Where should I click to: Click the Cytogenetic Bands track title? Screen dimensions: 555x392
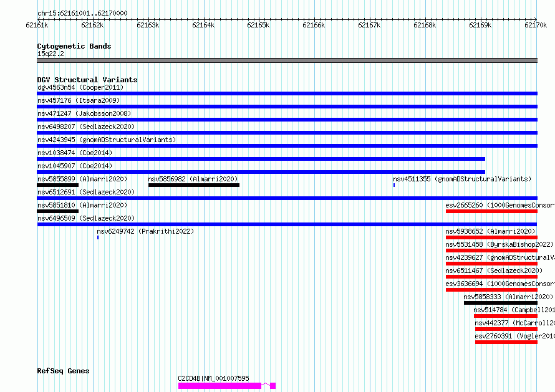(x=74, y=46)
